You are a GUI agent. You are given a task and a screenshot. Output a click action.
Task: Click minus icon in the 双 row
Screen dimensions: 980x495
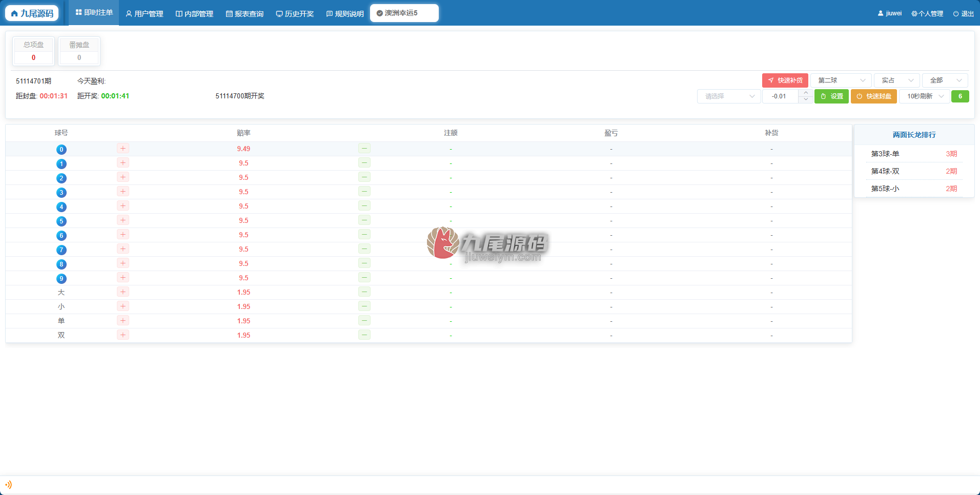click(x=364, y=335)
